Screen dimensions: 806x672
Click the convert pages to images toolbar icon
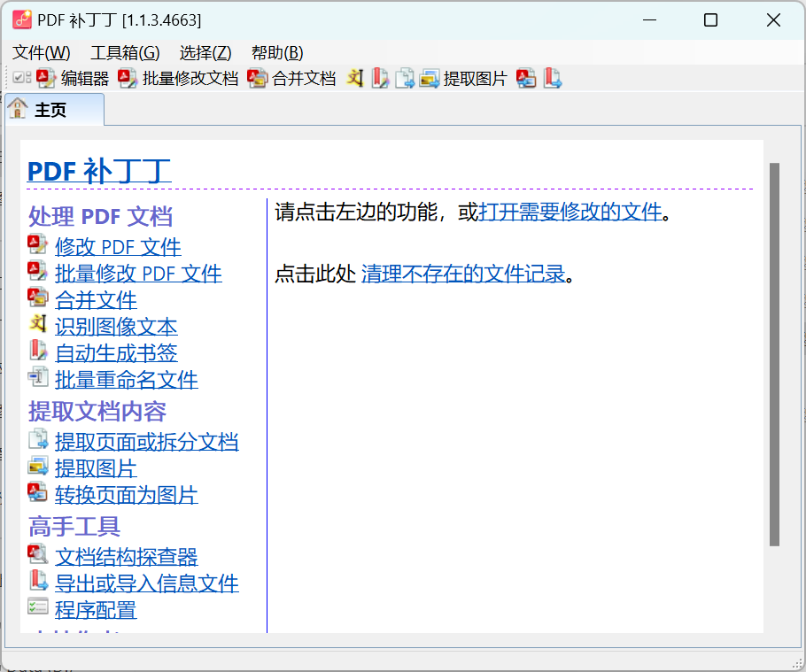[527, 79]
